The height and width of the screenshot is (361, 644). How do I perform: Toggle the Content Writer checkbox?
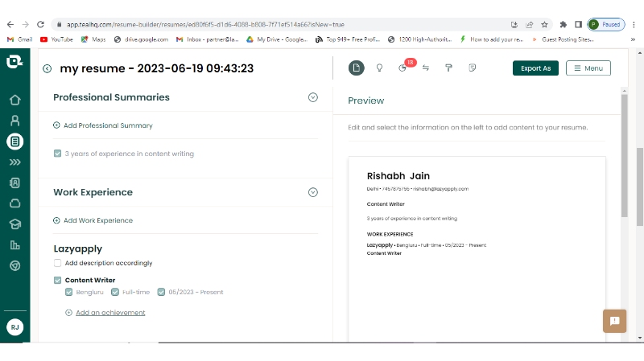coord(57,280)
